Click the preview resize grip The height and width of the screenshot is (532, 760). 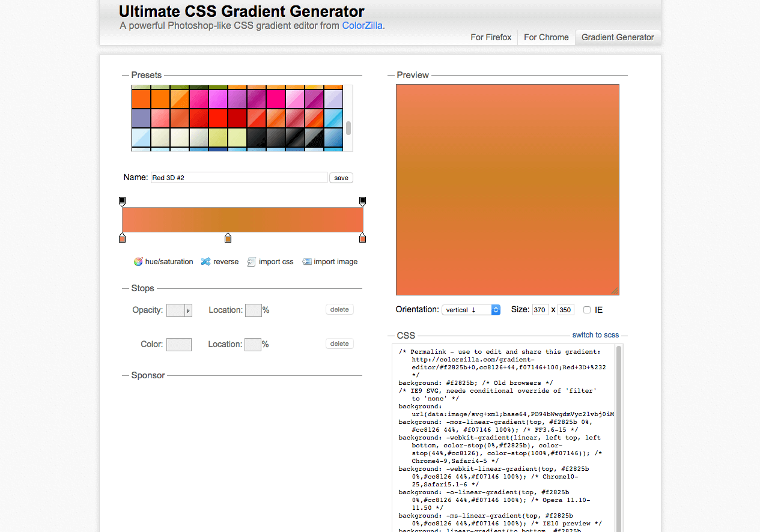(x=615, y=291)
